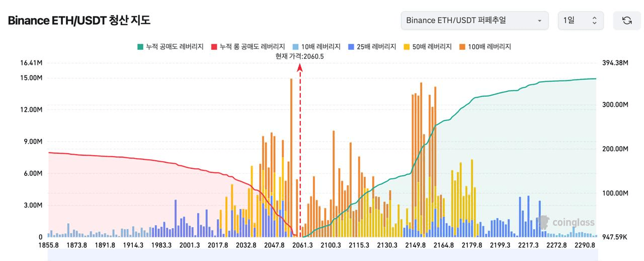Screen dimensions: 644x261
Task: Click the green cumulative short legend square
Action: [x=140, y=47]
